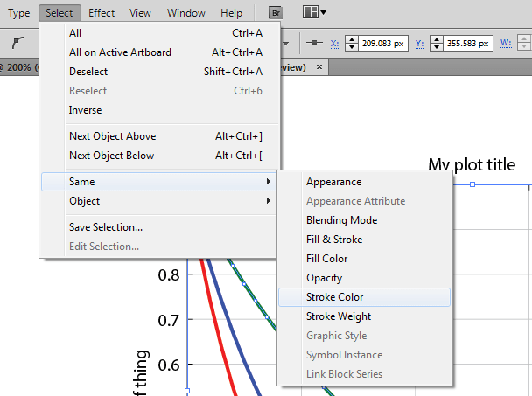The height and width of the screenshot is (396, 532).
Task: Open the Effect menu
Action: tap(101, 13)
